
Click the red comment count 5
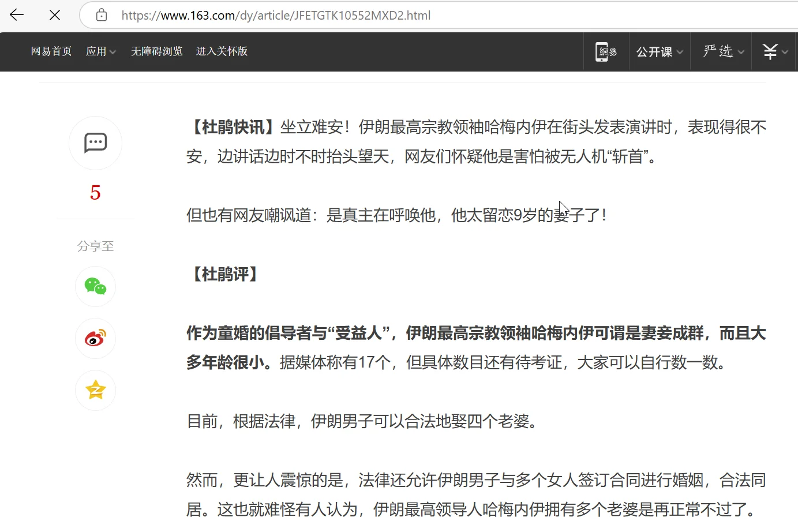[95, 193]
